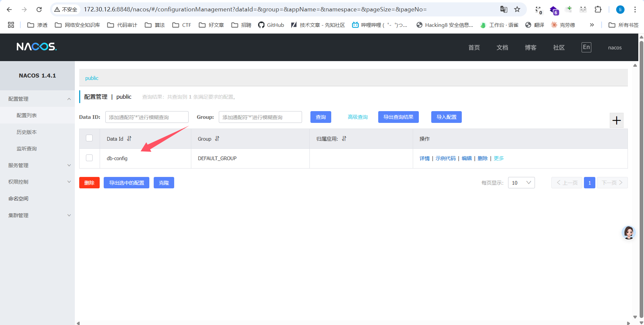
Task: Click the red 删除 button
Action: click(x=89, y=183)
